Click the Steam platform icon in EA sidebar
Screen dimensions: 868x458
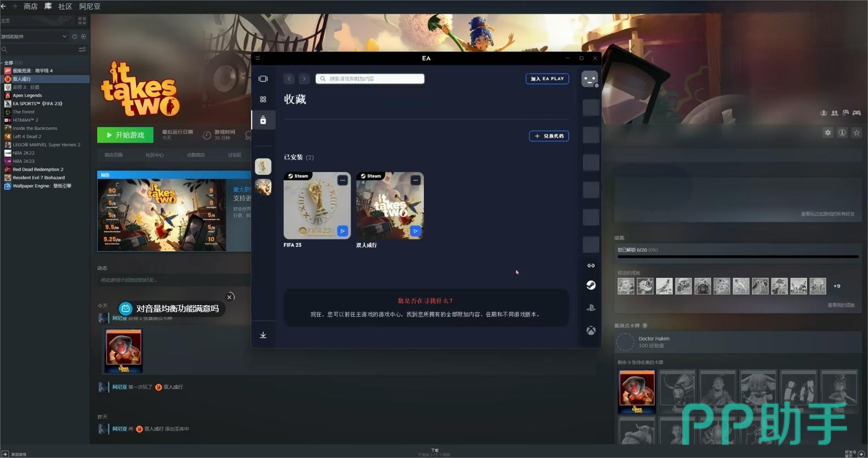click(591, 285)
